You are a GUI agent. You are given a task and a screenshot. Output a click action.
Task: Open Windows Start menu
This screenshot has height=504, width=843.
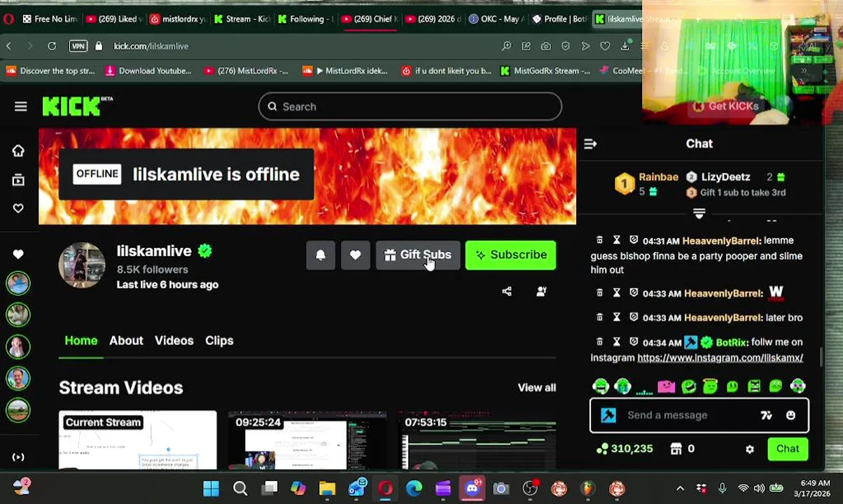[211, 488]
